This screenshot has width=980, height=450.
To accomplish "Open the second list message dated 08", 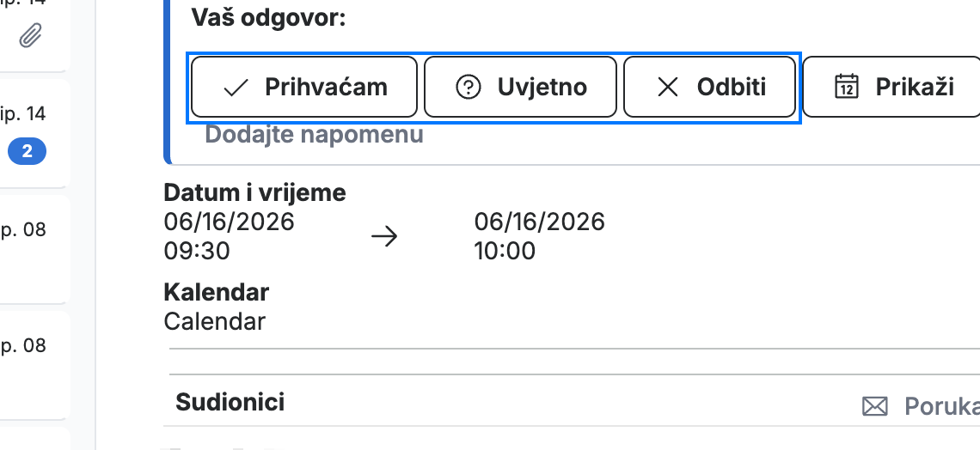I will pos(34,365).
